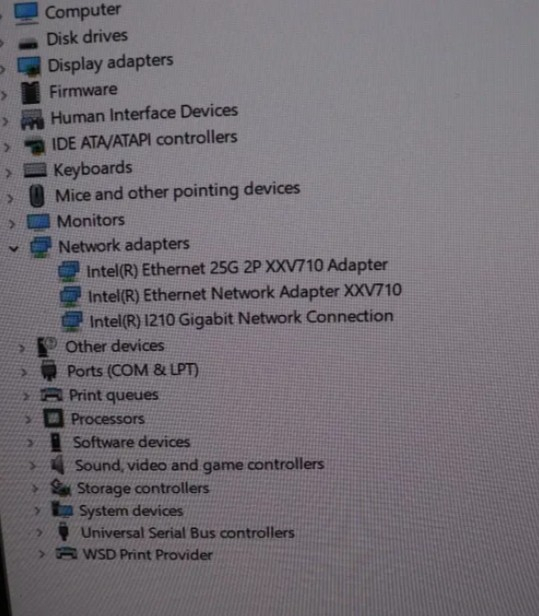Select the Storage controllers entry
Screen dimensions: 539x616
[x=143, y=488]
